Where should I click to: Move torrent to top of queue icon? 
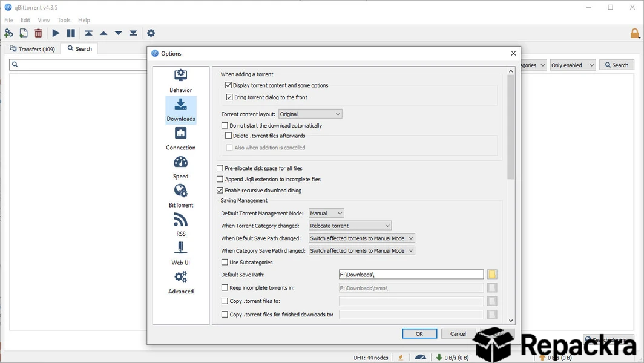point(89,33)
